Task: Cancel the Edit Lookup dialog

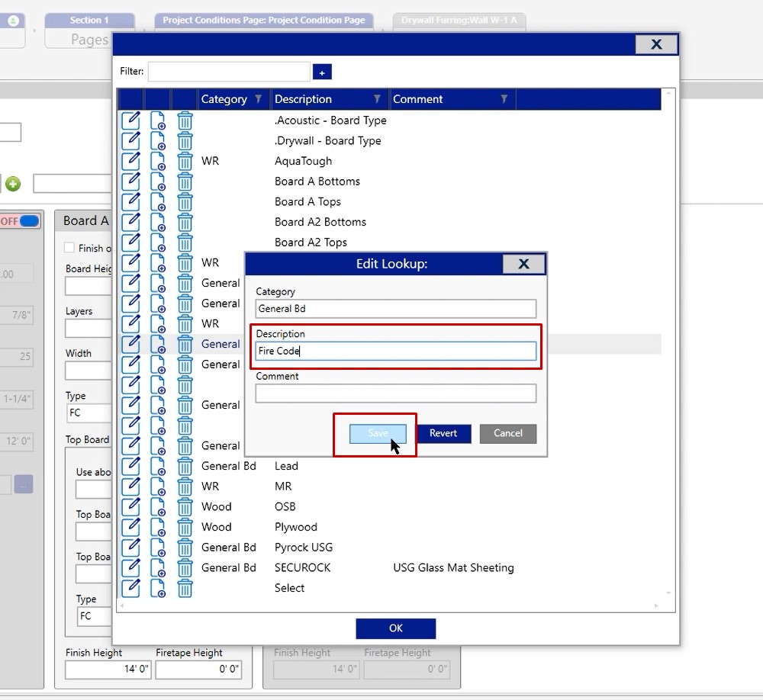Action: (507, 433)
